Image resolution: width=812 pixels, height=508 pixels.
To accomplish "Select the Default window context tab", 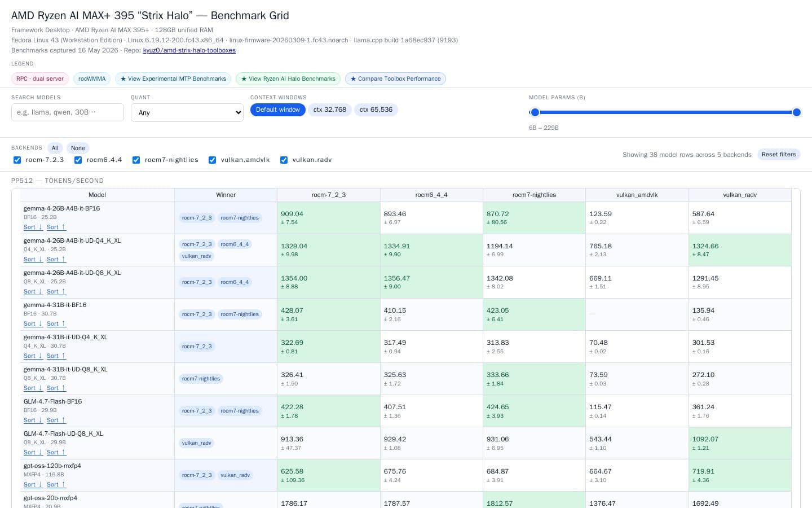I will [278, 110].
